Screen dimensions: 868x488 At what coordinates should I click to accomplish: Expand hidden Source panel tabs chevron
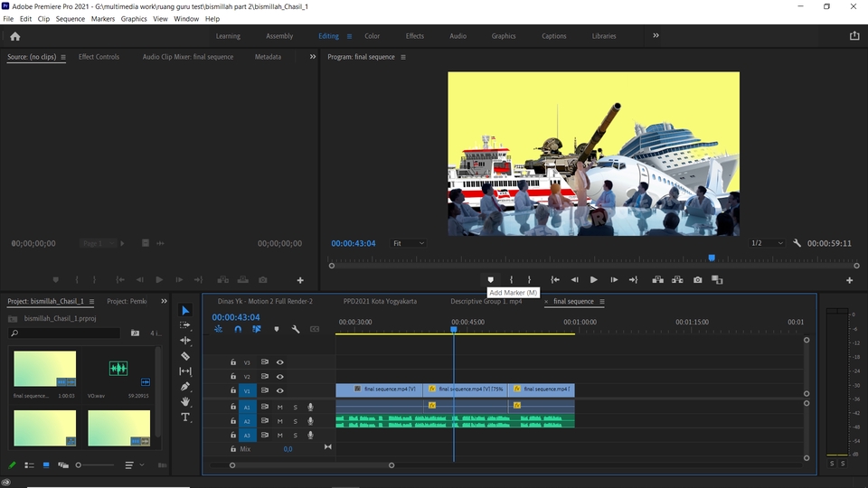coord(313,56)
